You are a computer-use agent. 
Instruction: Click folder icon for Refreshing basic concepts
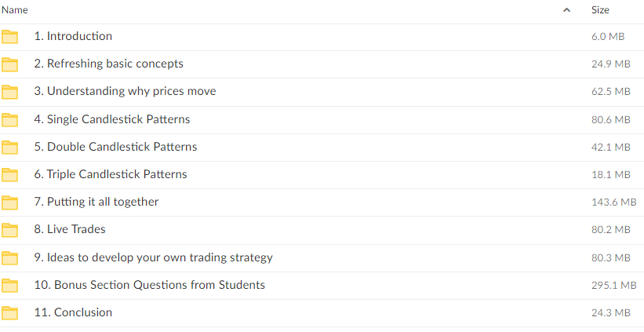(9, 64)
